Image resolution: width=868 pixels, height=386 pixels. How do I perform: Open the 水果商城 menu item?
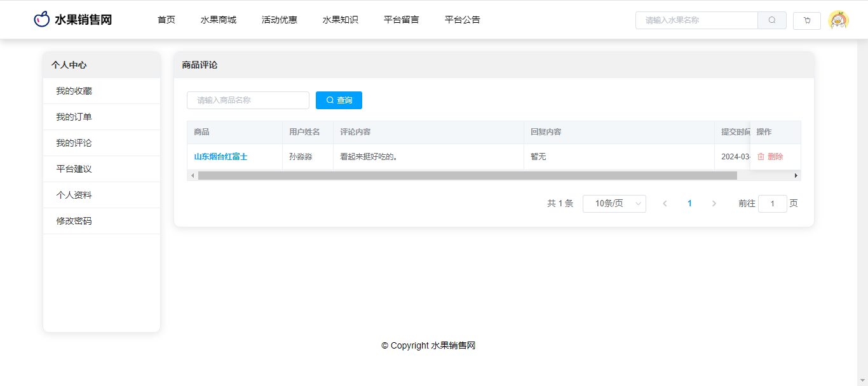pos(218,20)
